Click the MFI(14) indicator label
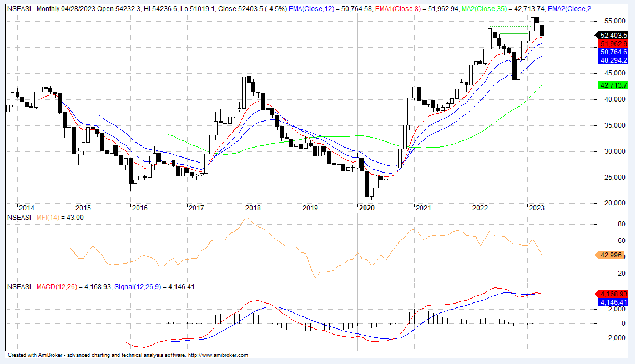This screenshot has height=364, width=635. coord(48,218)
